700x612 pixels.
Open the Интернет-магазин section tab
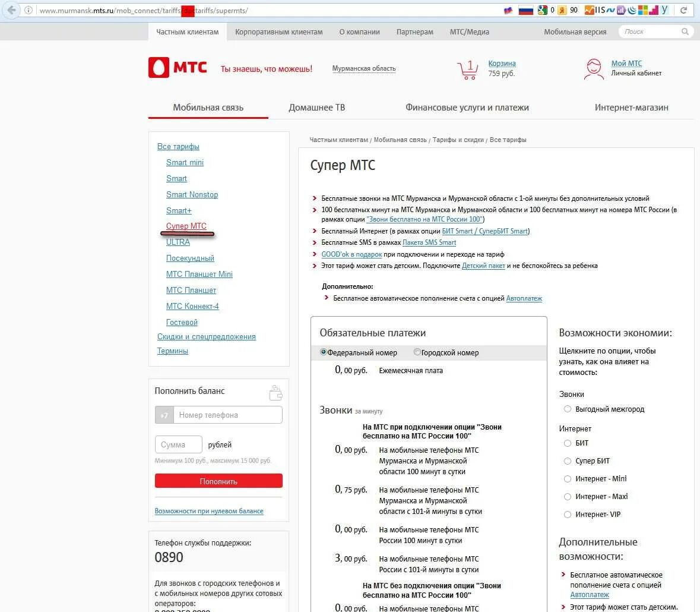[631, 107]
